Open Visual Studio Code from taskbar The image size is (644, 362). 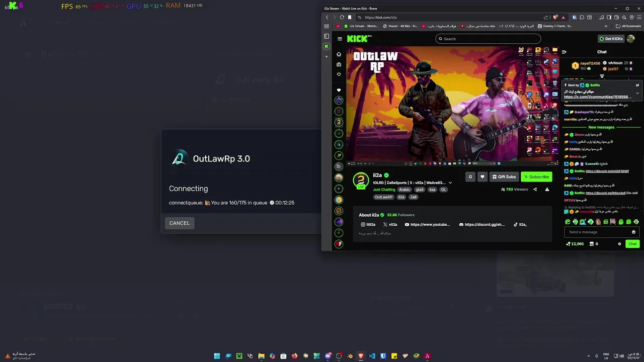click(372, 356)
